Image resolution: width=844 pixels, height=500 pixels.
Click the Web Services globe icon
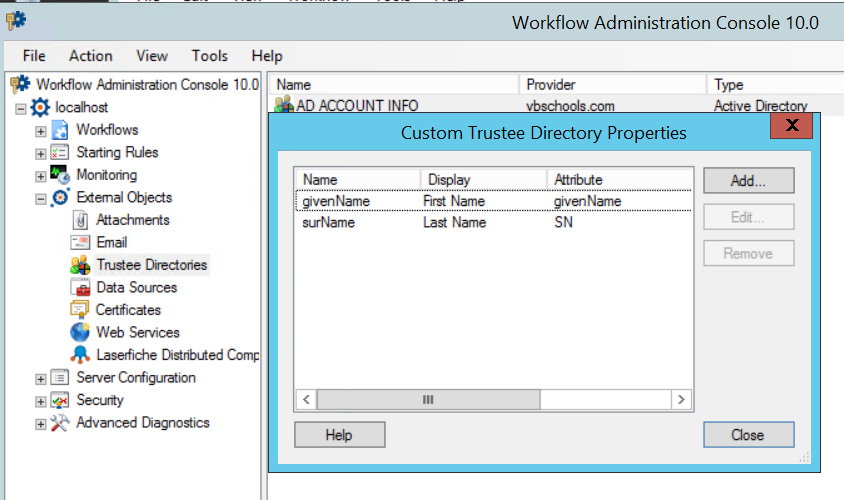click(80, 333)
